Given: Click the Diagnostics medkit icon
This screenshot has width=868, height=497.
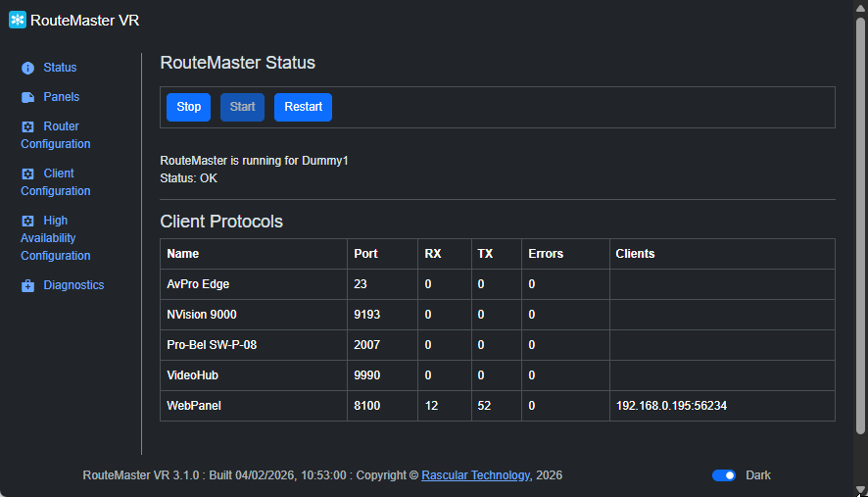Looking at the screenshot, I should point(27,286).
